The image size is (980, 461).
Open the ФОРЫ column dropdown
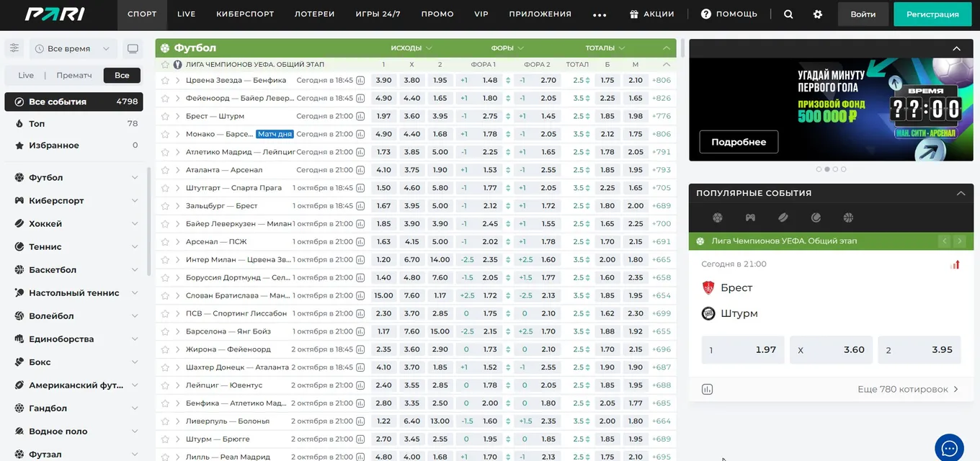507,48
